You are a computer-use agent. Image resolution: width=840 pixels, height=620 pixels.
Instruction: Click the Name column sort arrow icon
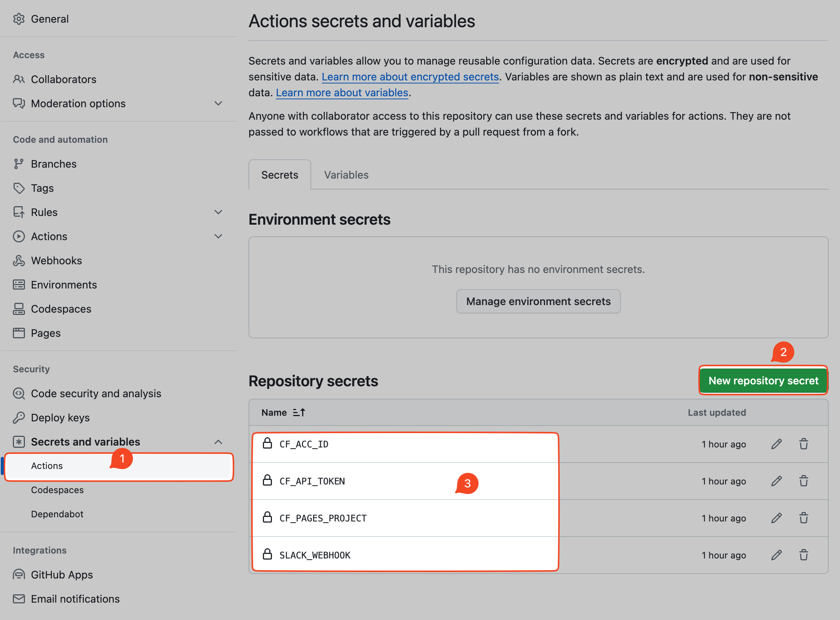[x=299, y=413]
